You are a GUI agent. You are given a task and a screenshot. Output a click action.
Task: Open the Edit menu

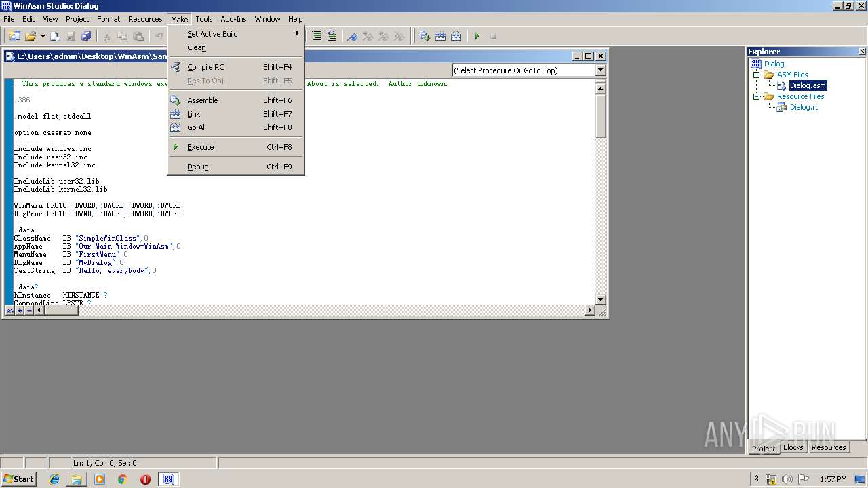(28, 19)
